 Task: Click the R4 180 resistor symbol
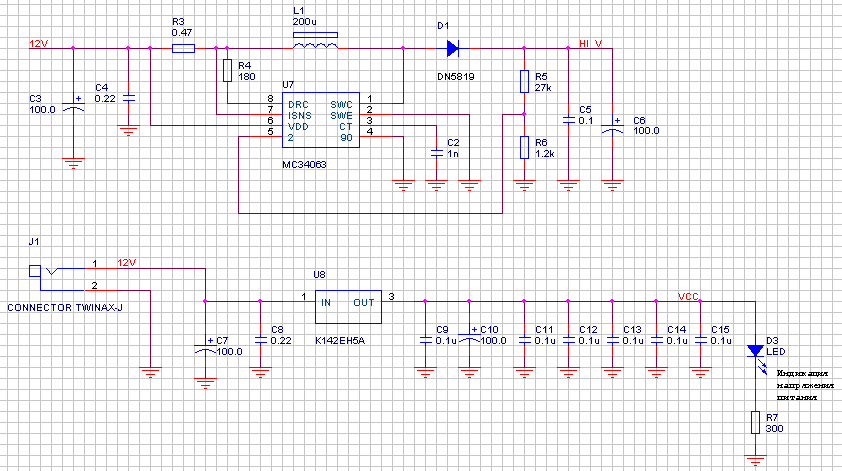click(x=228, y=70)
